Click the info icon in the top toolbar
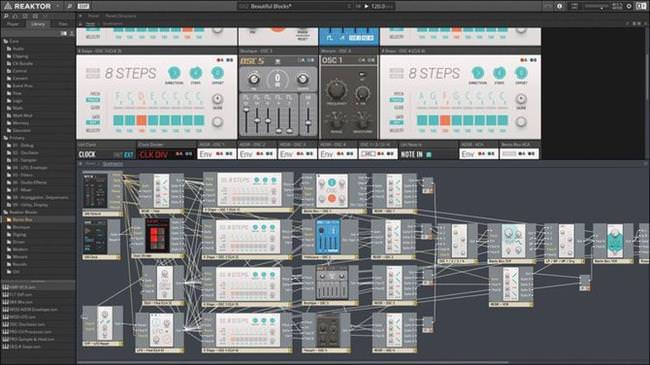The image size is (650, 365). tap(559, 6)
